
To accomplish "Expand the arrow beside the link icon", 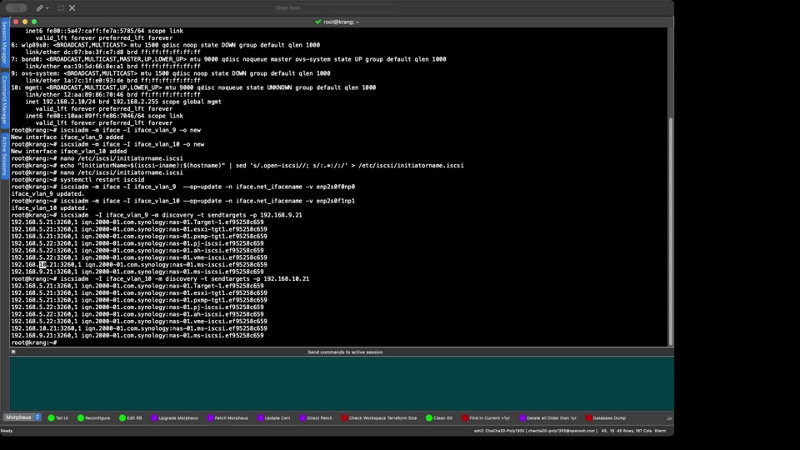I will (47, 8).
